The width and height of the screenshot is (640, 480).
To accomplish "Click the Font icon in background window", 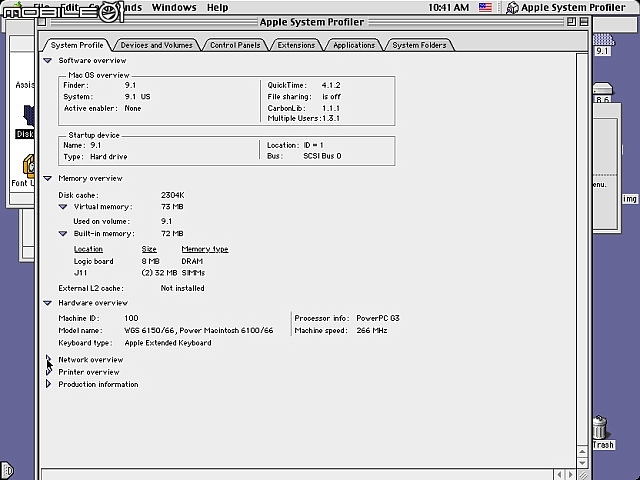I will point(28,166).
